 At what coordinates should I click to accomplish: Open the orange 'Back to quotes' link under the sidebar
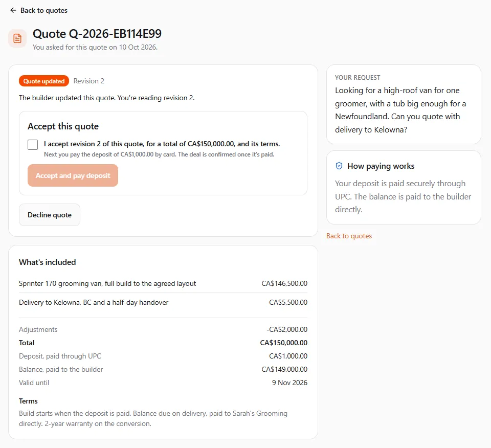(x=349, y=236)
